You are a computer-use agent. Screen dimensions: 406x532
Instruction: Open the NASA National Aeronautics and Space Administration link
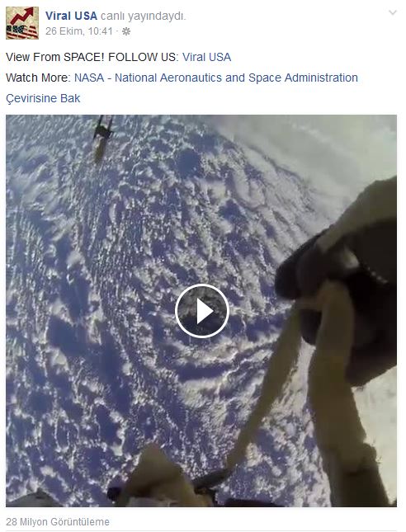click(x=216, y=78)
